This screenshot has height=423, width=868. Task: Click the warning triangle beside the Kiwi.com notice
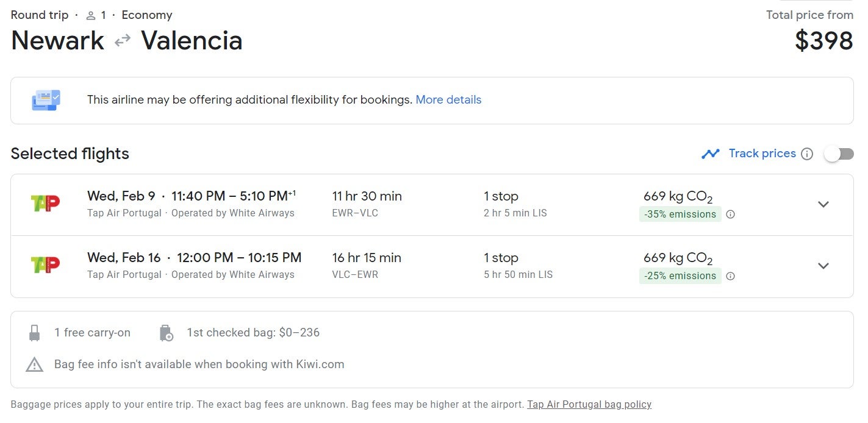click(34, 364)
